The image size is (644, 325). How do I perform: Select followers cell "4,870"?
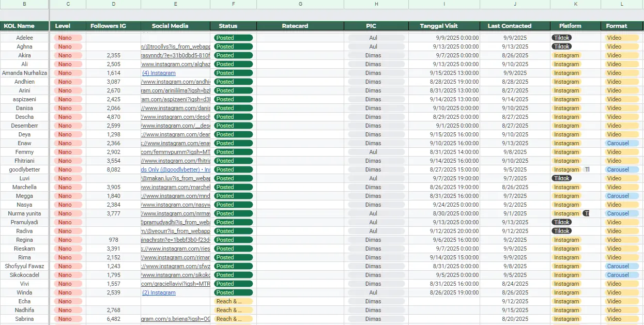(x=113, y=117)
